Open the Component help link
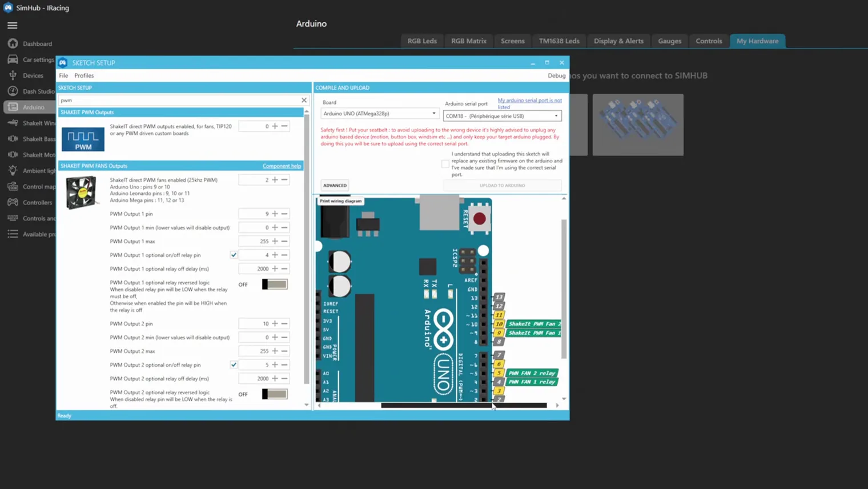Viewport: 868px width, 489px height. click(x=282, y=166)
